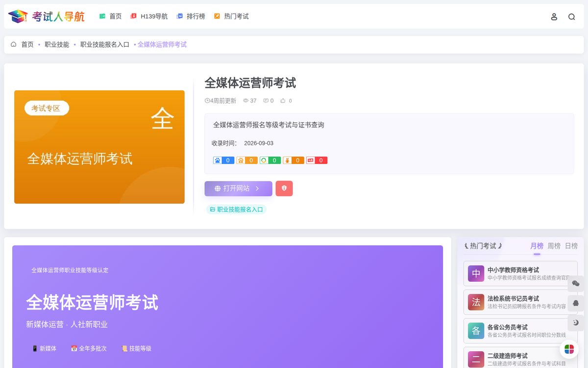
Task: Click the teal 各 icon tile
Action: coord(476,331)
